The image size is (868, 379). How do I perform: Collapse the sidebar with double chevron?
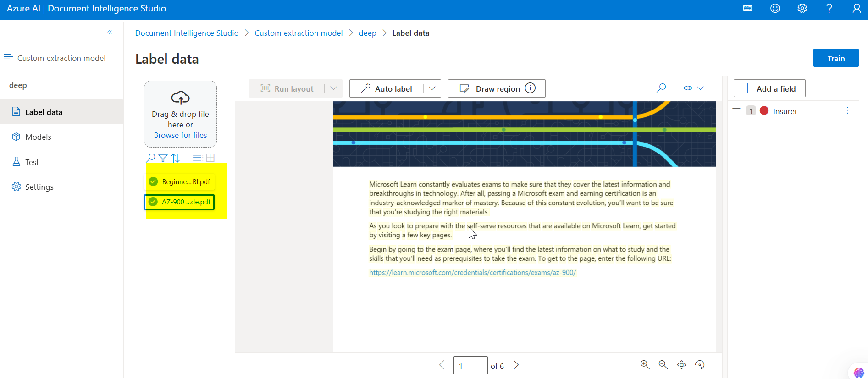tap(110, 32)
